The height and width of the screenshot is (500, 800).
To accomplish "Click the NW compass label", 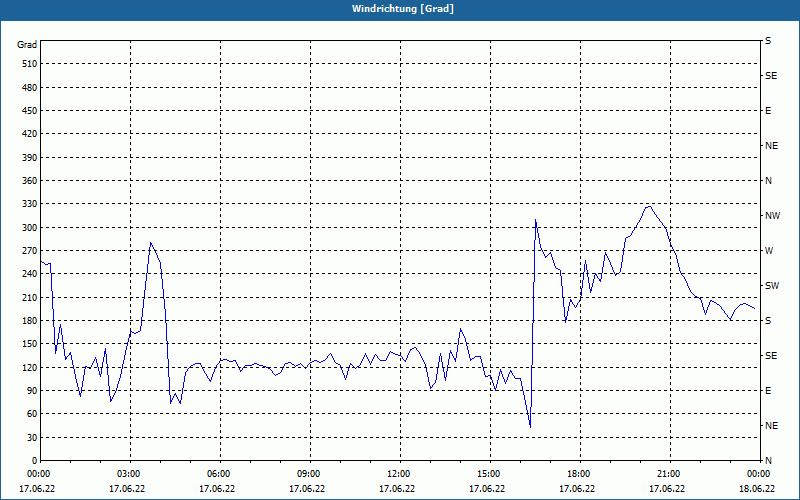I will (772, 216).
